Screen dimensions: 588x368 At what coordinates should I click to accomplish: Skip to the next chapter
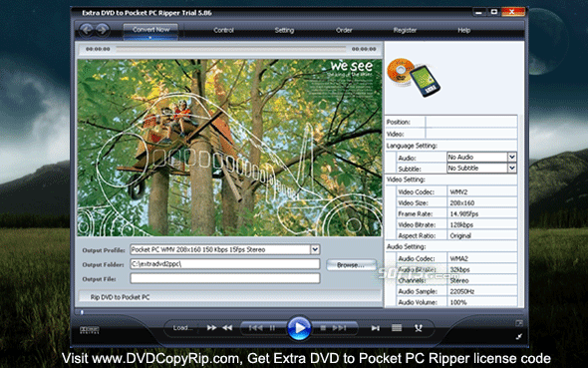click(x=340, y=328)
